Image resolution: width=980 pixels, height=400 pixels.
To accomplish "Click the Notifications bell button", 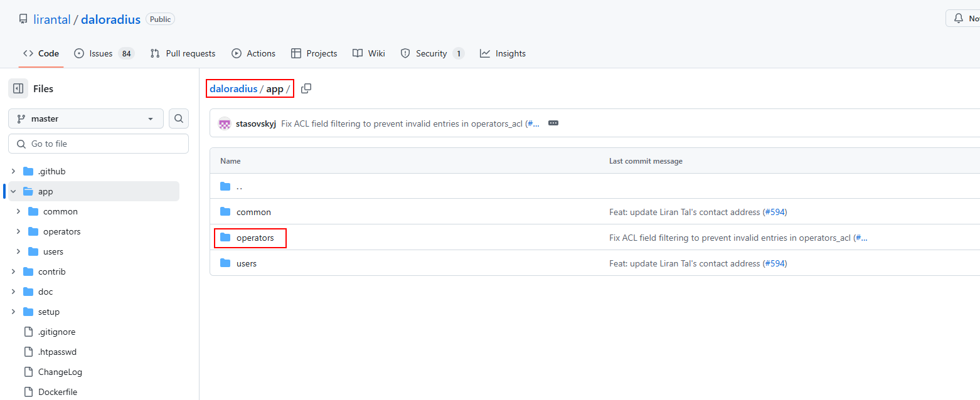I will click(x=963, y=18).
